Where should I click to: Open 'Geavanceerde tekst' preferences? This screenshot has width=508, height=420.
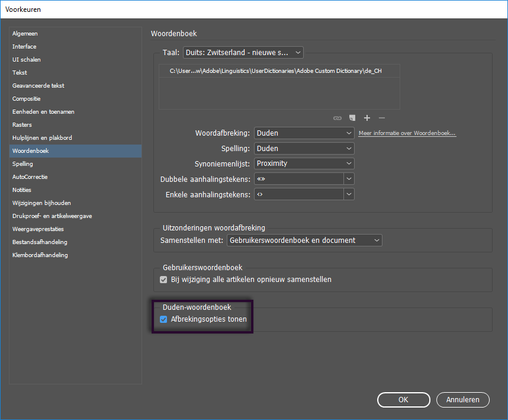pyautogui.click(x=75, y=85)
